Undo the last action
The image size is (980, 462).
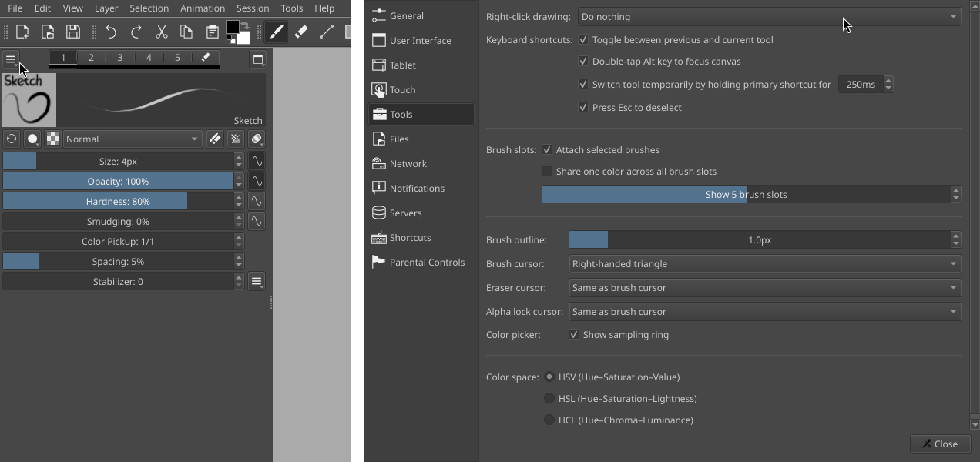111,32
